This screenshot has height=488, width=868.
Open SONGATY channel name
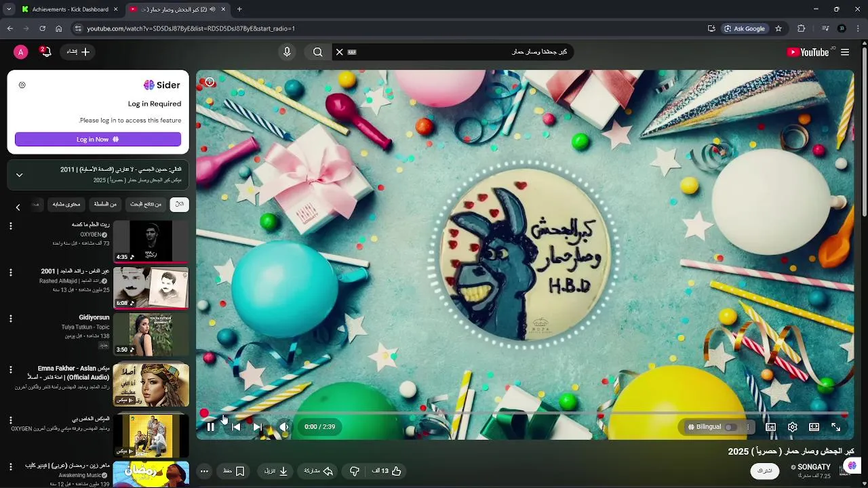tap(814, 467)
